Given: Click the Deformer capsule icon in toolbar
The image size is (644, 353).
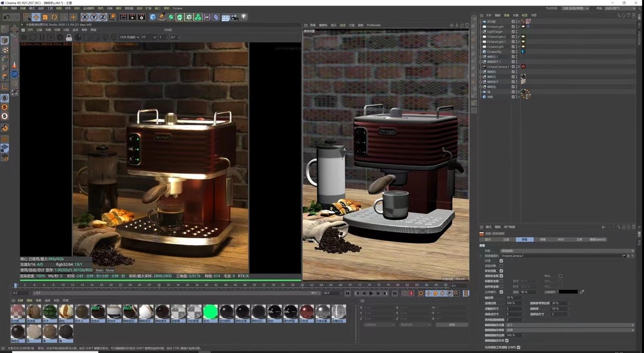Looking at the screenshot, I should coord(216,17).
